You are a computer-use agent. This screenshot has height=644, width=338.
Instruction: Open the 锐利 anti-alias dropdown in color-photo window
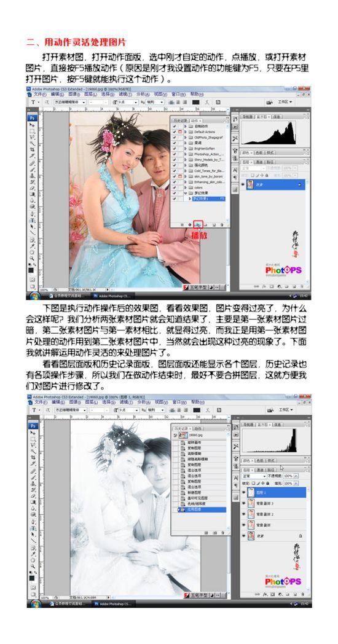coord(162,102)
